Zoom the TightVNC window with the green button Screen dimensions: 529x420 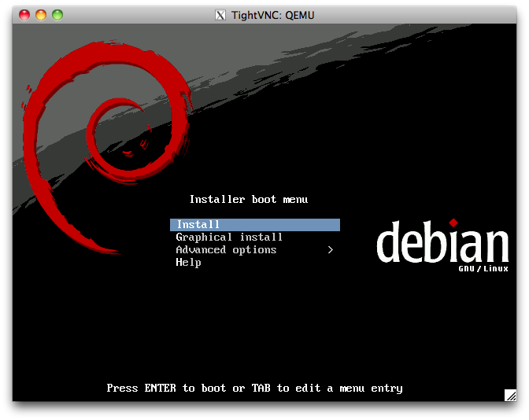57,15
